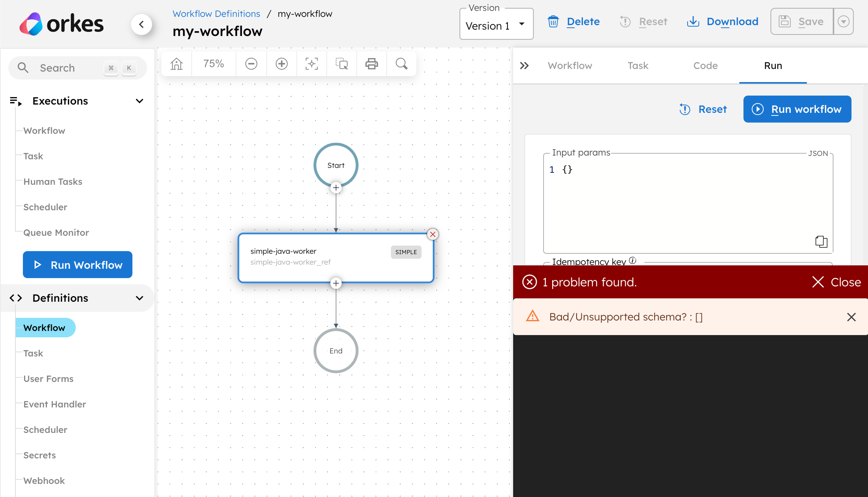Zoom in the workflow canvas
This screenshot has height=497, width=868.
[282, 64]
